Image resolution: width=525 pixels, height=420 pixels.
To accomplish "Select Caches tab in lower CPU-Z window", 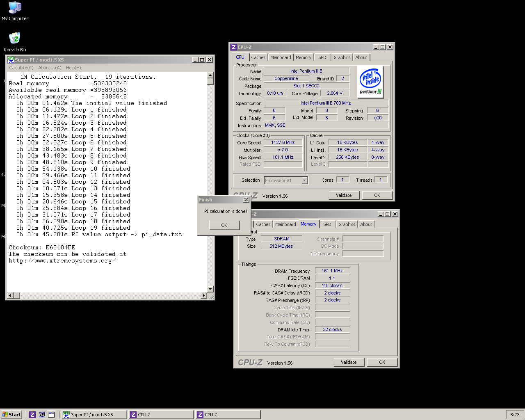I will tap(263, 224).
